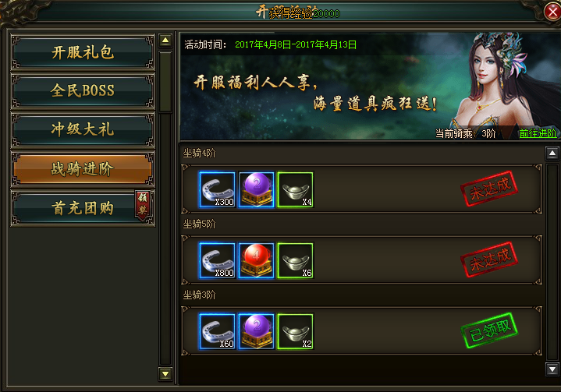The width and height of the screenshot is (561, 392).
Task: Click the horseshoe X300 reward icon
Action: point(217,189)
